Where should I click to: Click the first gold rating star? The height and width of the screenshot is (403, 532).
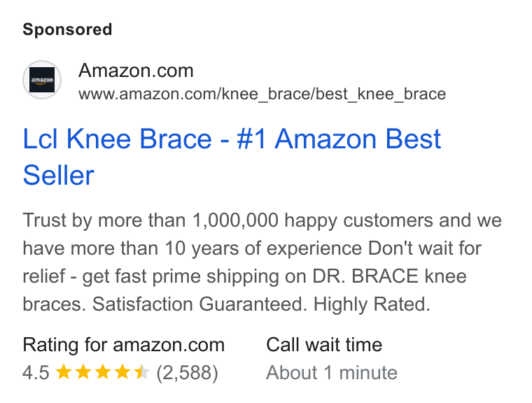pos(63,372)
